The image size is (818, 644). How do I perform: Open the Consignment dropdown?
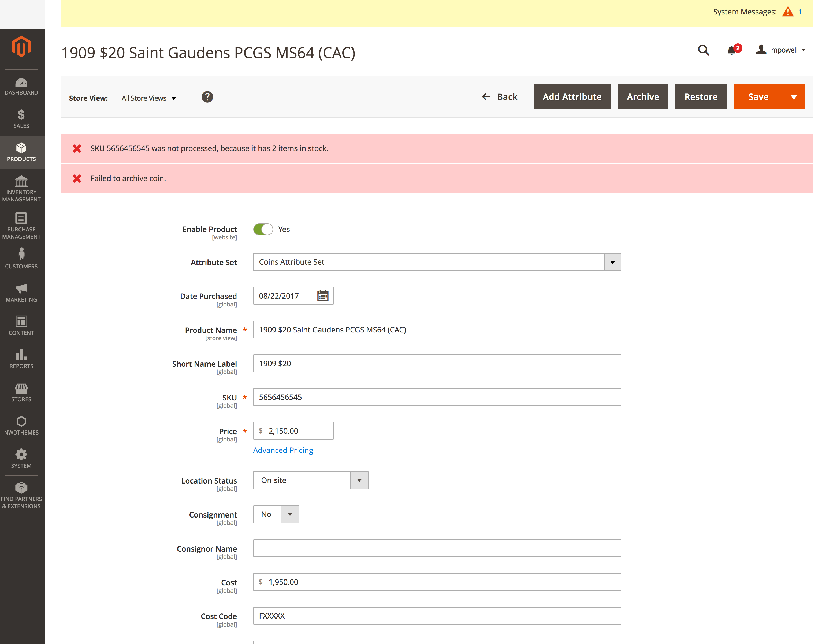[290, 514]
